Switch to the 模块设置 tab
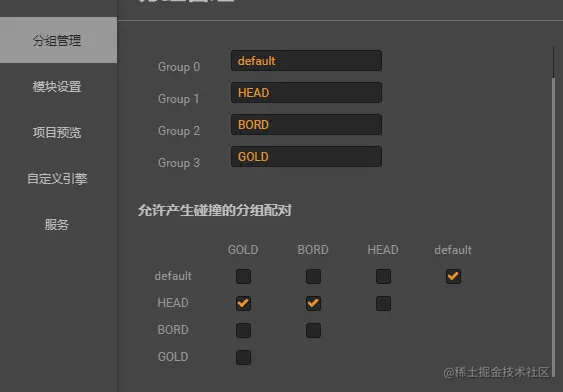 click(57, 87)
